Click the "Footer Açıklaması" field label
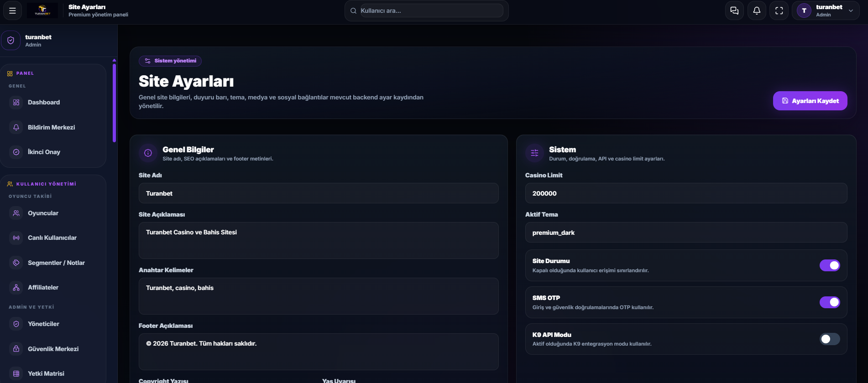Image resolution: width=868 pixels, height=383 pixels. (166, 326)
